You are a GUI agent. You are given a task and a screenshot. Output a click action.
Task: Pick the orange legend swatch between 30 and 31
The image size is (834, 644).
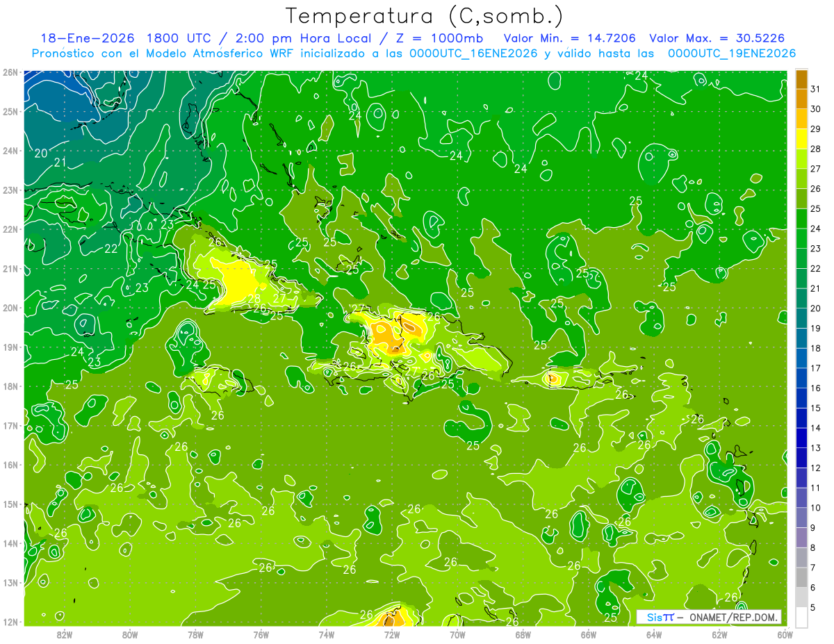point(801,99)
